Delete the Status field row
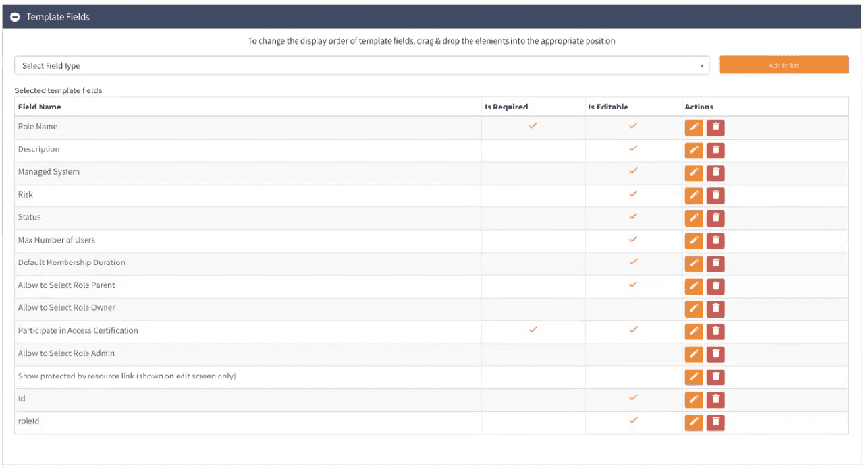 click(x=715, y=218)
